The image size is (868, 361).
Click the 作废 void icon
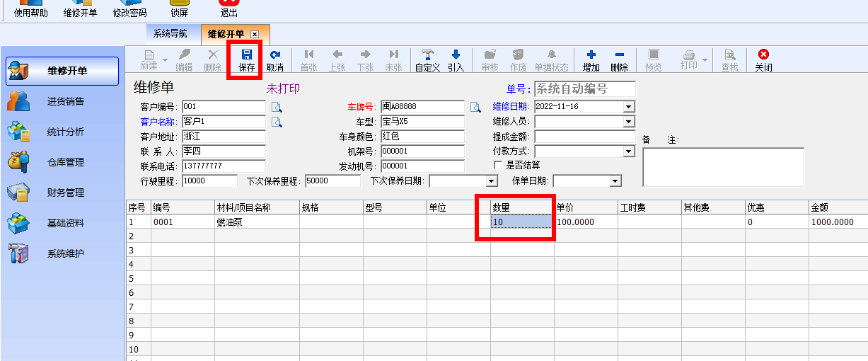tap(519, 55)
